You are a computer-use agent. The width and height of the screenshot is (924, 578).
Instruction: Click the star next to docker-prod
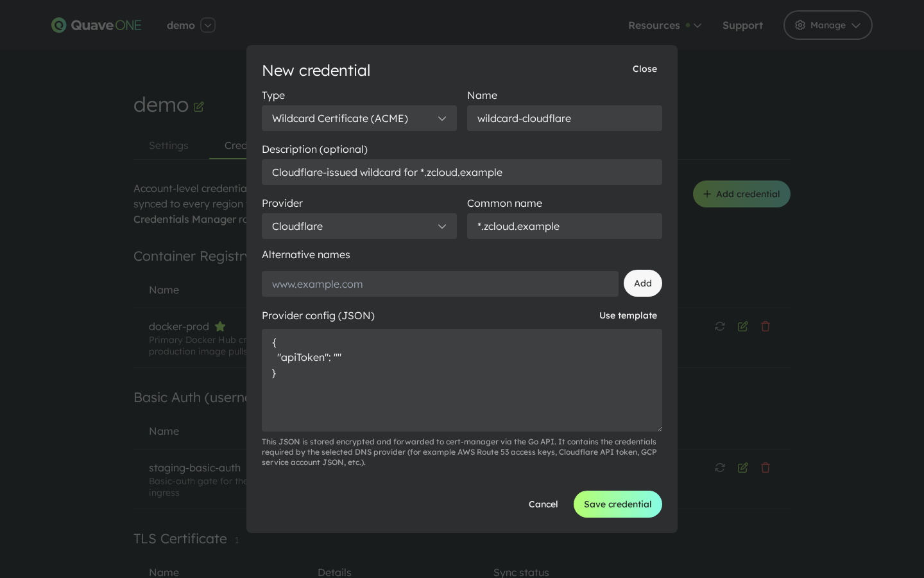click(220, 326)
